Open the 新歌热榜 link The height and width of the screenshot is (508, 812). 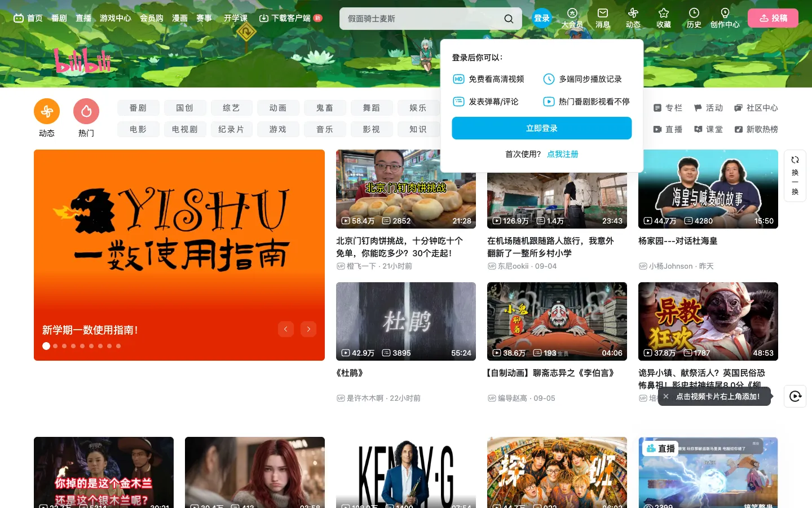pyautogui.click(x=756, y=129)
